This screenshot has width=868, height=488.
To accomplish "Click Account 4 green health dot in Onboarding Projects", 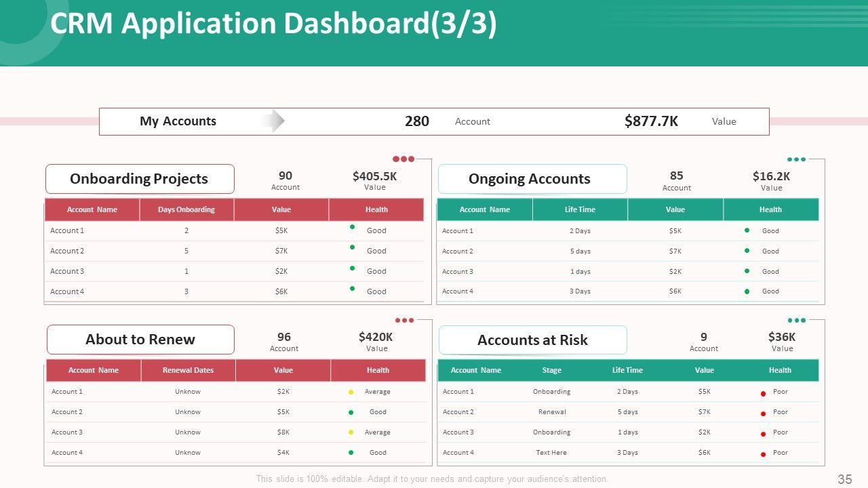I will click(352, 288).
